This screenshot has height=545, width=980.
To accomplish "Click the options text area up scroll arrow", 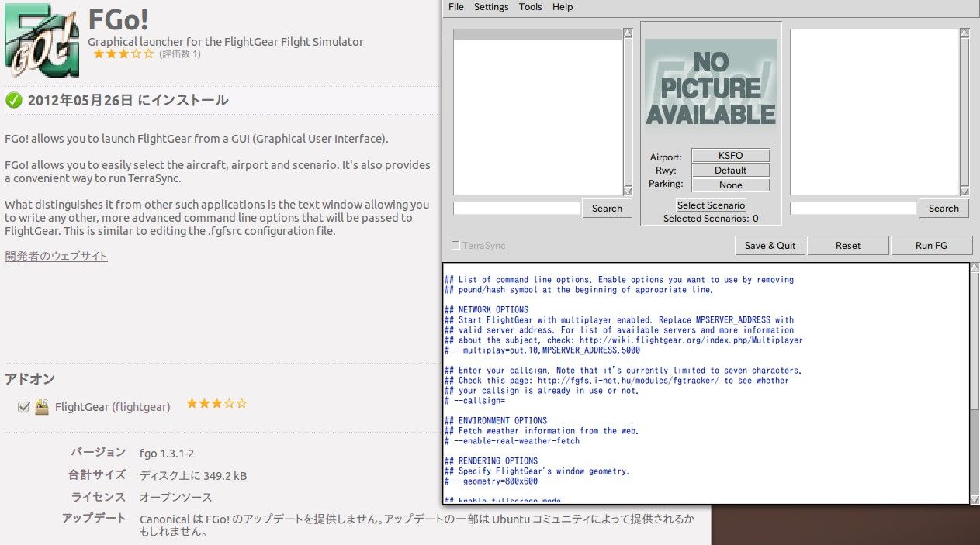I will (975, 267).
